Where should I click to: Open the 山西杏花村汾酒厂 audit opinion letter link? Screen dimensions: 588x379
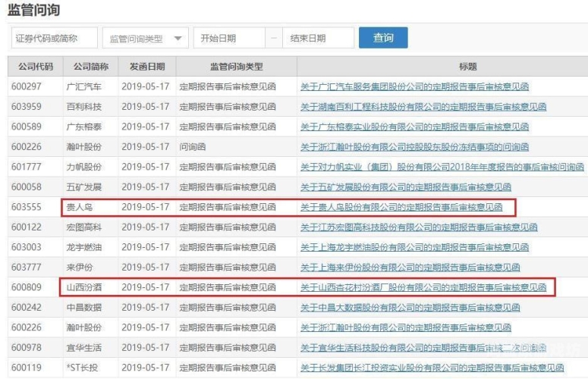tap(423, 287)
